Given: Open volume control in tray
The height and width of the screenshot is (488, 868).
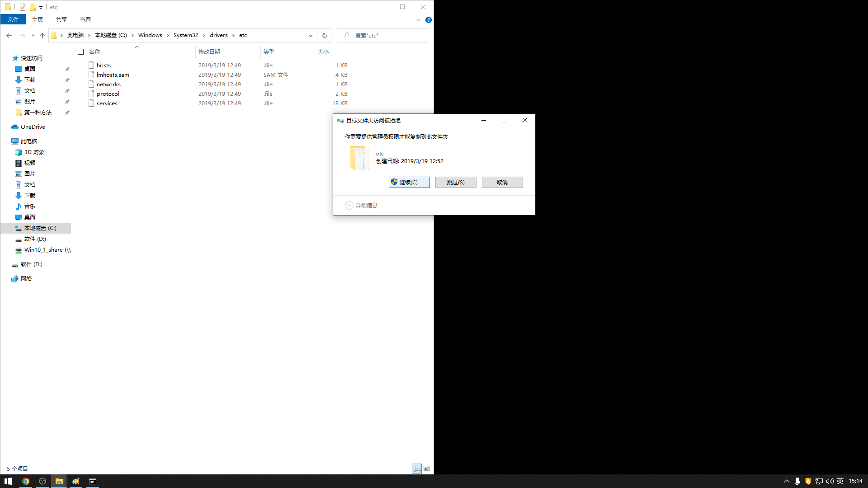Looking at the screenshot, I should click(x=830, y=481).
